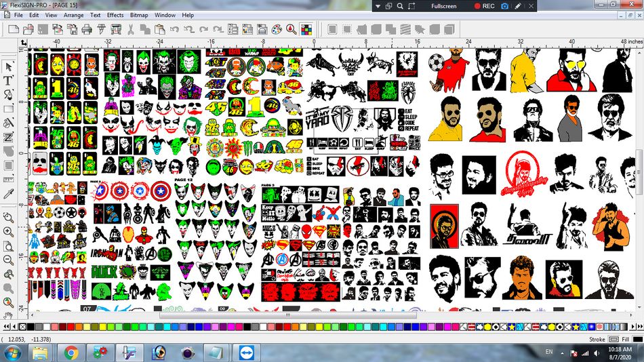Expand the recorder bar dropdown arrow
644x362 pixels.
click(x=378, y=5)
